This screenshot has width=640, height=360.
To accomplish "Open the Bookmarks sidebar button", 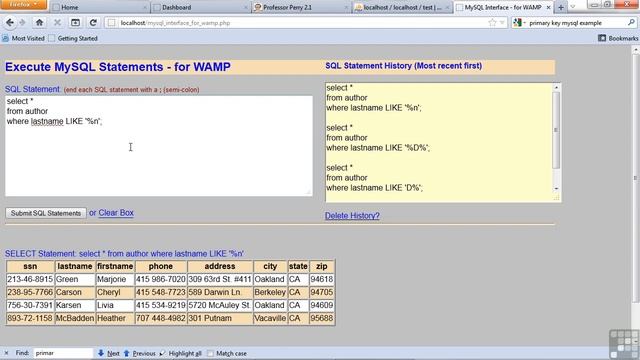I will coord(618,38).
